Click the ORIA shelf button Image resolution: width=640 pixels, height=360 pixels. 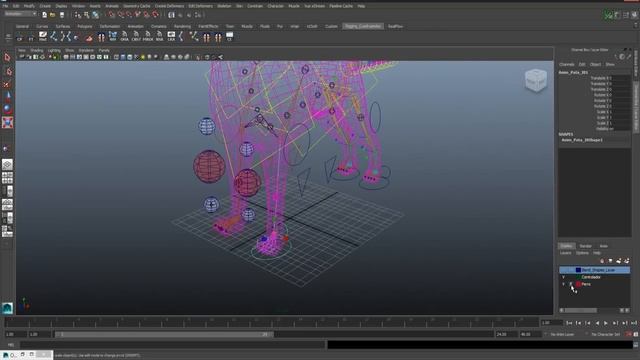pyautogui.click(x=124, y=37)
